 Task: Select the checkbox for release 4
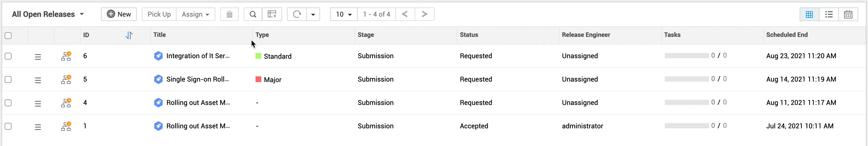click(x=8, y=103)
